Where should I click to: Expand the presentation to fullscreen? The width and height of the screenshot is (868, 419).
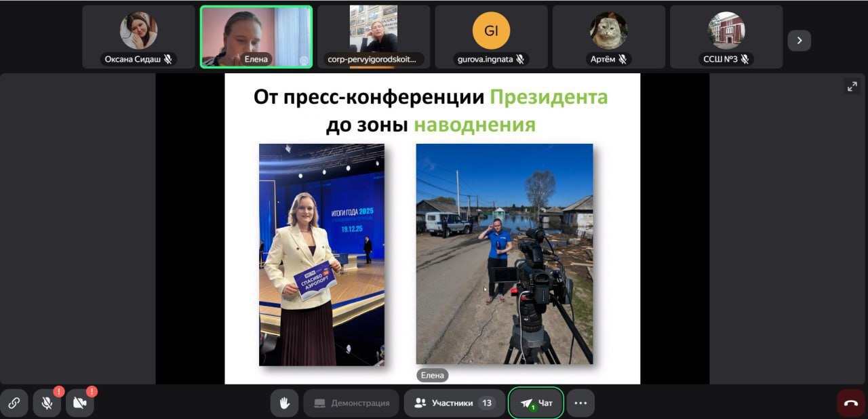pos(852,86)
